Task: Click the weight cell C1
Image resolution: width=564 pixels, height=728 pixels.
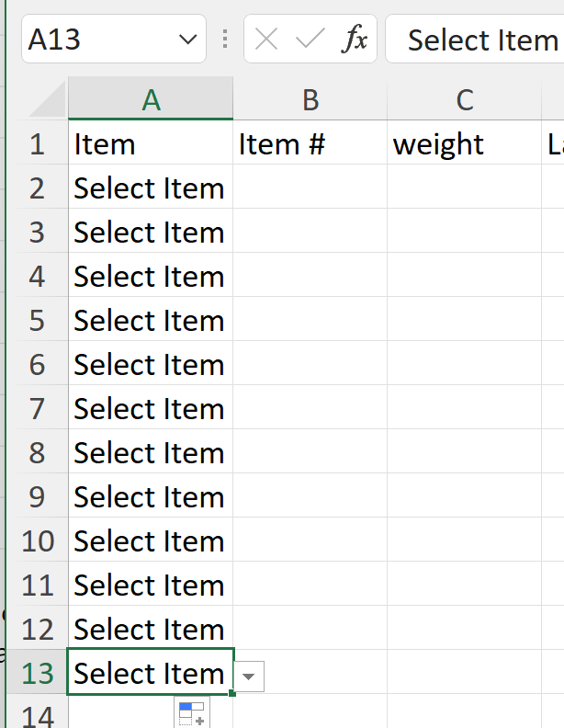Action: pyautogui.click(x=464, y=143)
